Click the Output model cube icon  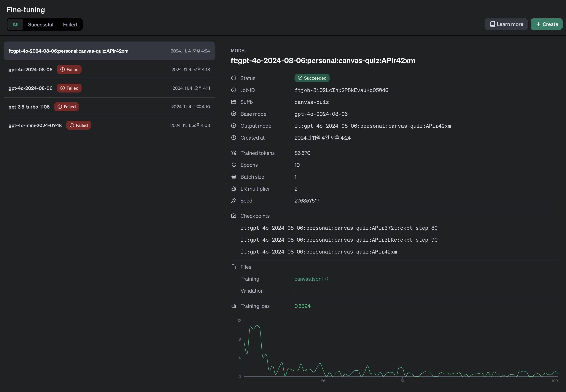234,126
